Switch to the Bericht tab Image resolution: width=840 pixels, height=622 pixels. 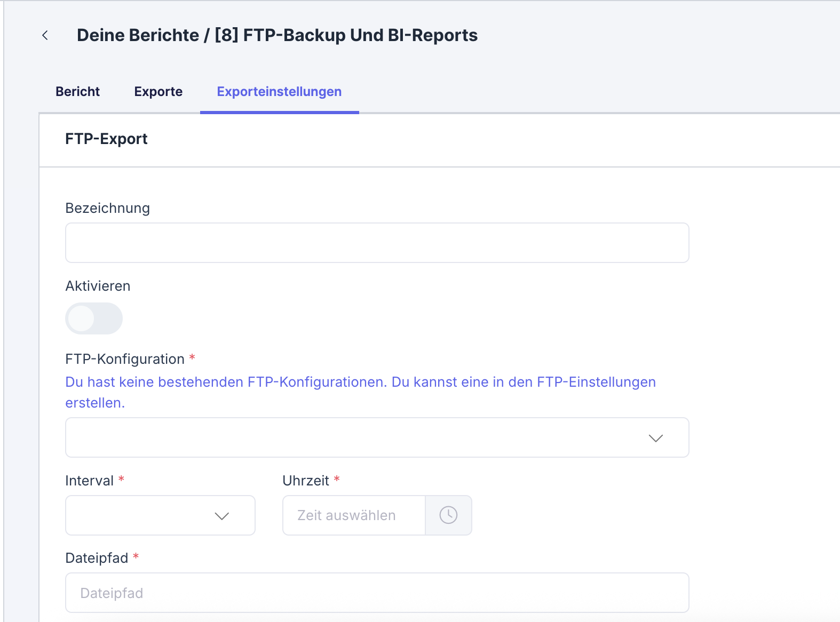click(77, 92)
